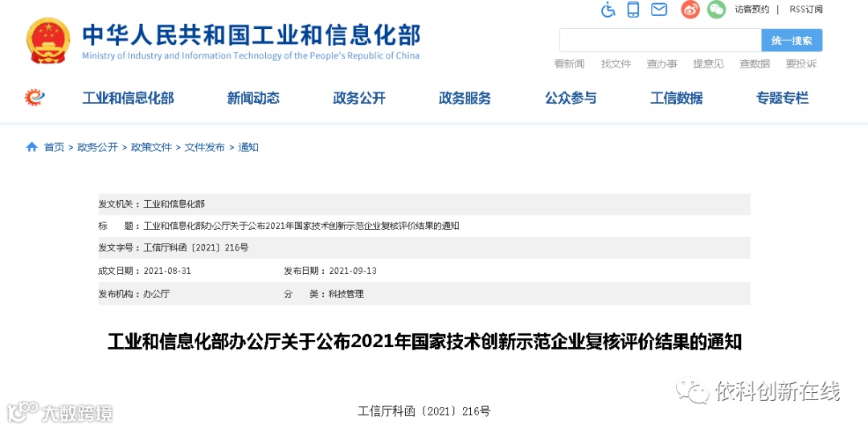
Task: Select 看新闻 search shortcut
Action: tap(569, 64)
